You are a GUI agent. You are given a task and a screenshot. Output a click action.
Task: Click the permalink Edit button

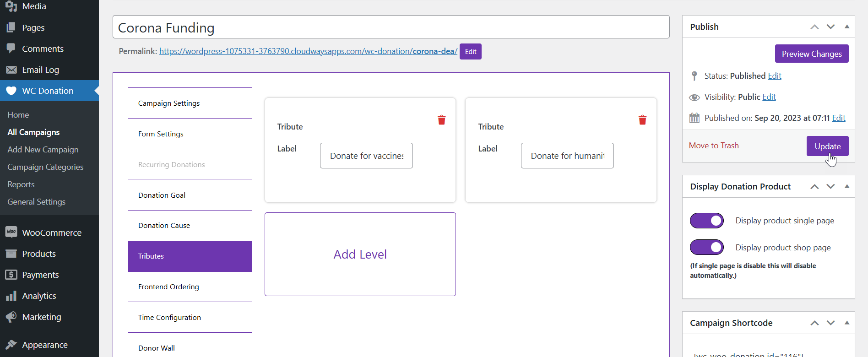coord(471,52)
